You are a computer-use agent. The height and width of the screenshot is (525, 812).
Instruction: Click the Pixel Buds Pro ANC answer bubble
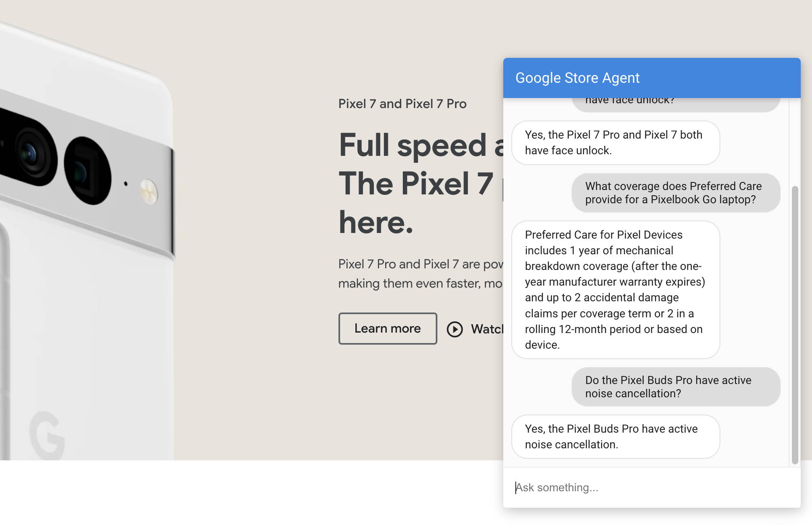pos(615,436)
